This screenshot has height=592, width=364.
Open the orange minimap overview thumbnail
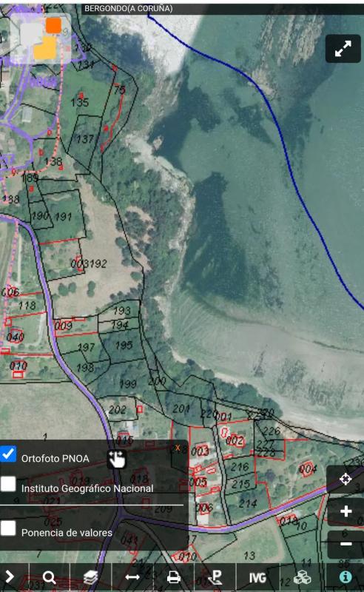pyautogui.click(x=41, y=38)
